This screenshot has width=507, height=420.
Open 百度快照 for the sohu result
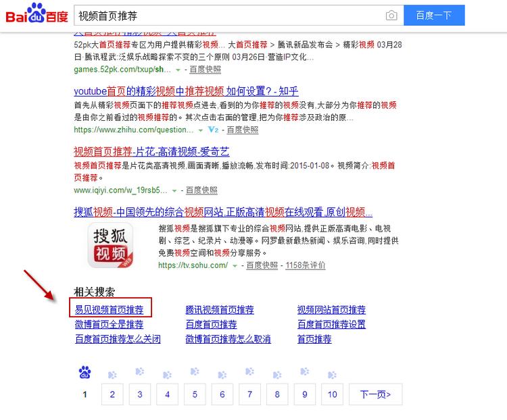[262, 265]
